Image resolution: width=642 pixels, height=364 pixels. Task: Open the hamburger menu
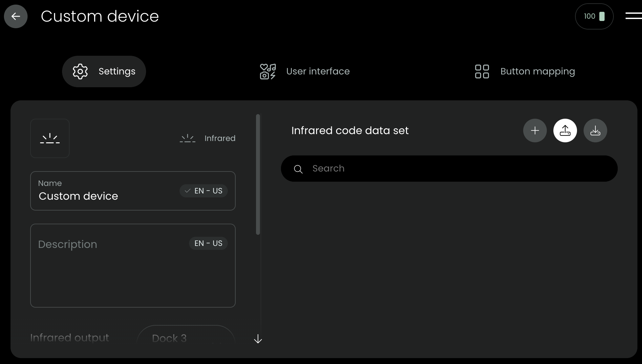633,16
